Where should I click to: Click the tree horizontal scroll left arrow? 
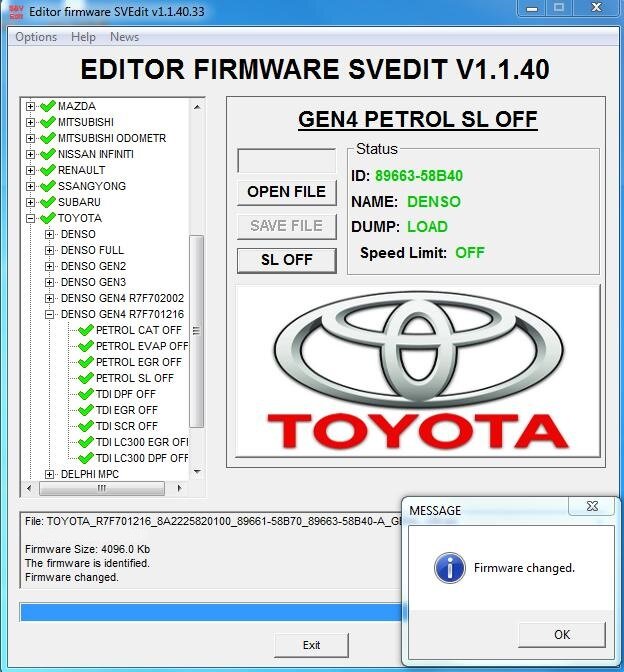(29, 488)
